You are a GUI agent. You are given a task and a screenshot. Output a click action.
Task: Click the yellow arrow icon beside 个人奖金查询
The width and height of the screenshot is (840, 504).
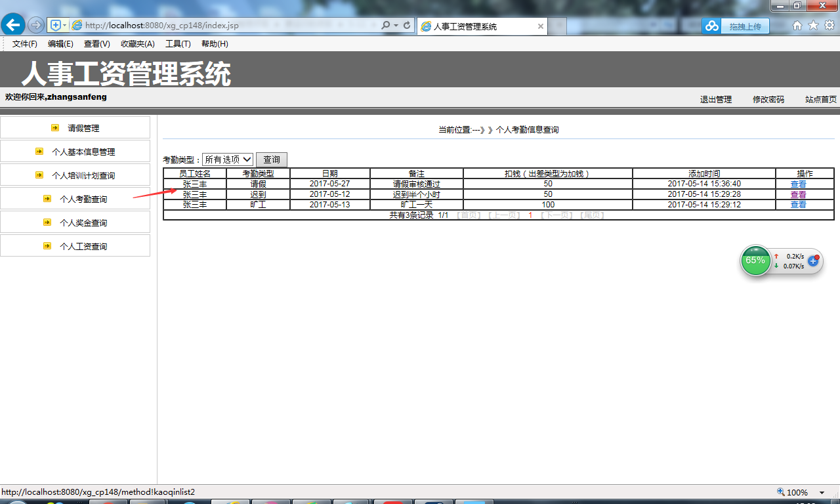[x=47, y=222]
